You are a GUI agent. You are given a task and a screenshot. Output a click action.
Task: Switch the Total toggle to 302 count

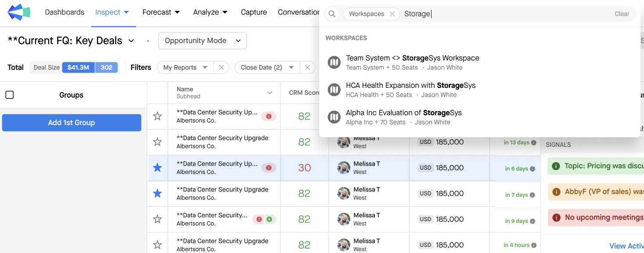[106, 68]
